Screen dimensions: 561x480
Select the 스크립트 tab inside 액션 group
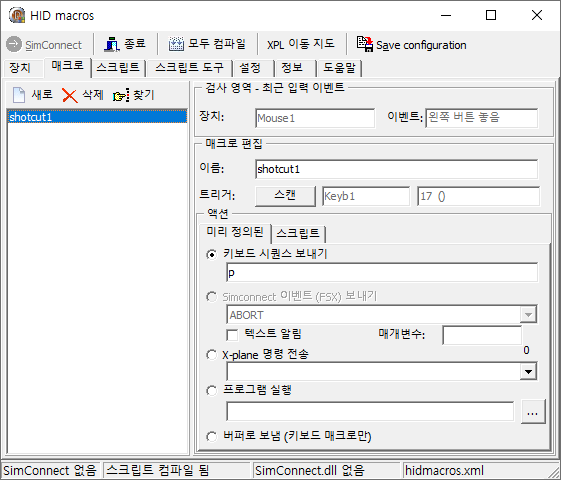click(298, 234)
